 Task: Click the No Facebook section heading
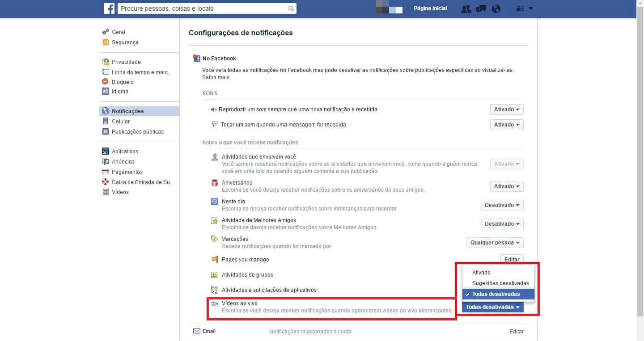click(x=219, y=59)
